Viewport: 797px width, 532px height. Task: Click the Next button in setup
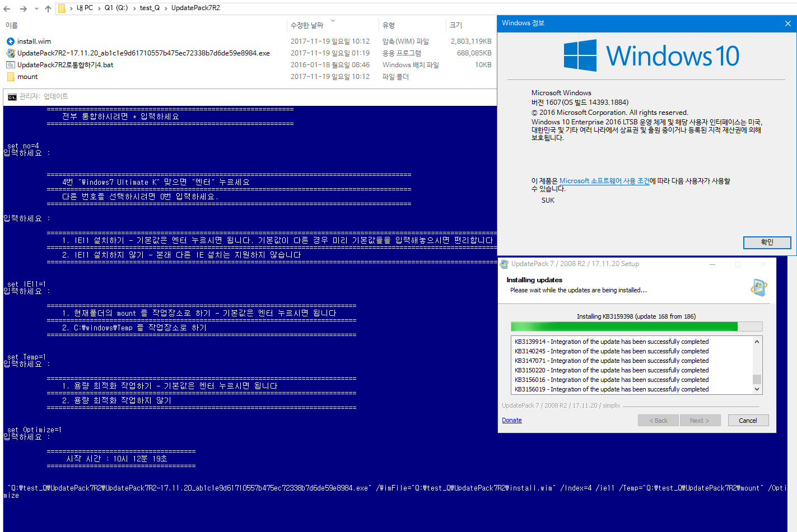click(x=700, y=421)
